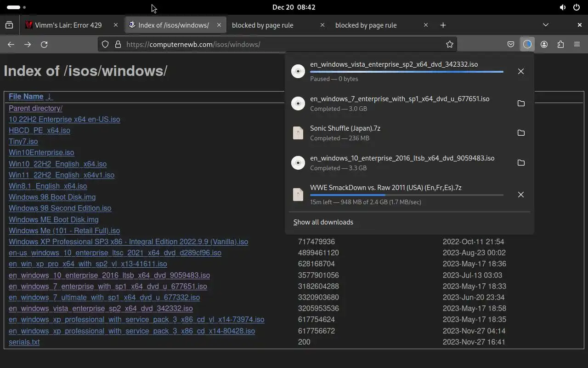
Task: Close the Index of /isos/windows/ tab
Action: click(219, 25)
